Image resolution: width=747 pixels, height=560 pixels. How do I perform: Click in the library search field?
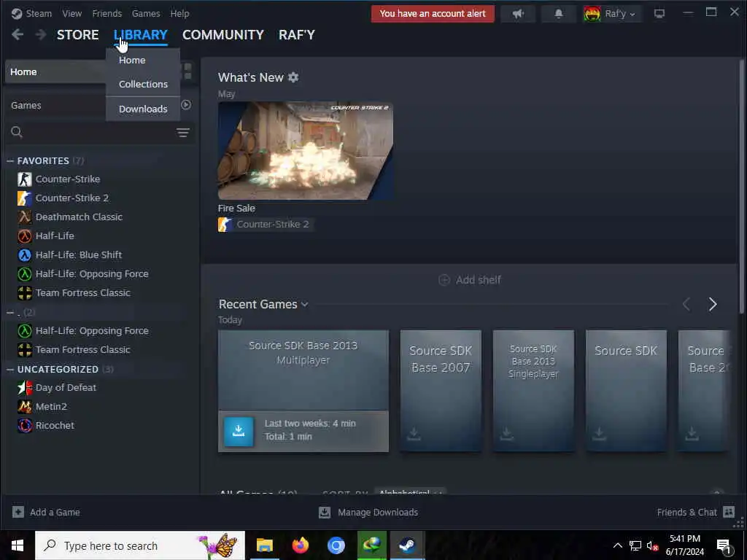(x=99, y=133)
